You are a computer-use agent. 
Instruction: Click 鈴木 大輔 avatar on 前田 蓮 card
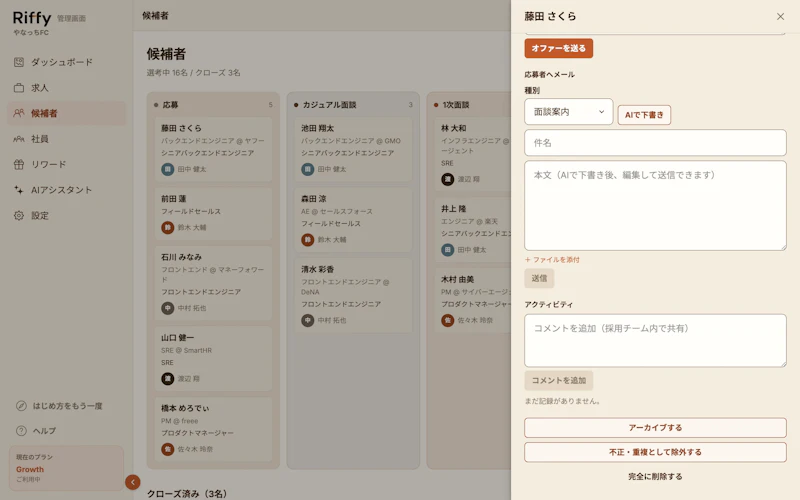167,228
